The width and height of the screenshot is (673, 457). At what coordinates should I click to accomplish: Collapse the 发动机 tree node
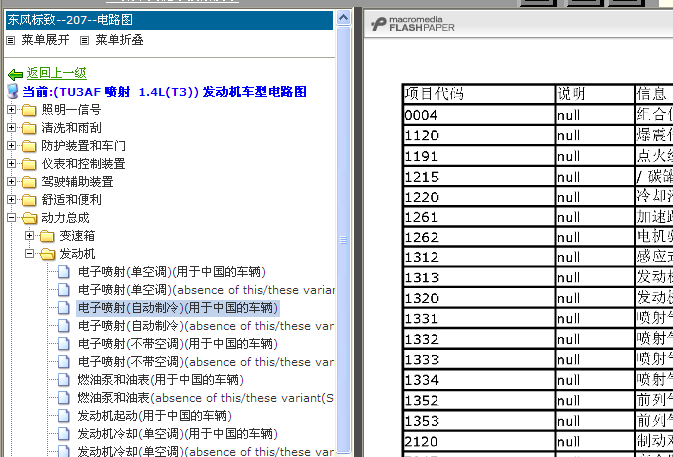click(29, 254)
